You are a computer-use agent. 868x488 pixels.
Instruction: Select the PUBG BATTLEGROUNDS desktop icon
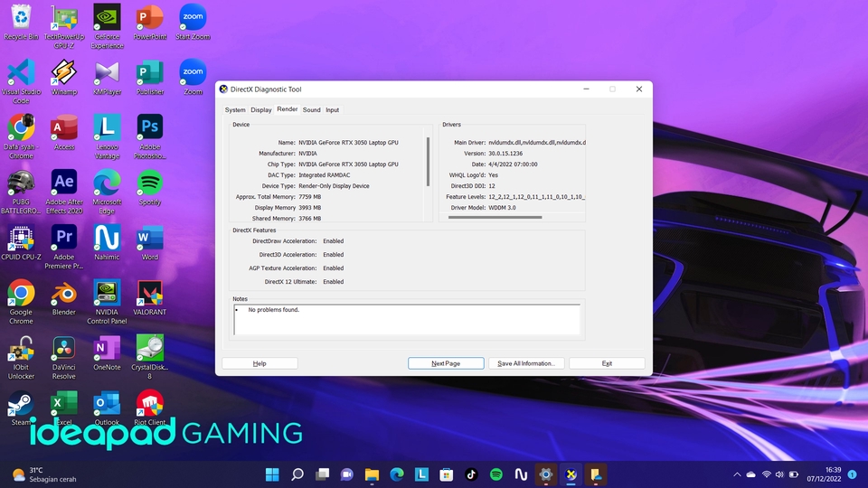click(21, 191)
